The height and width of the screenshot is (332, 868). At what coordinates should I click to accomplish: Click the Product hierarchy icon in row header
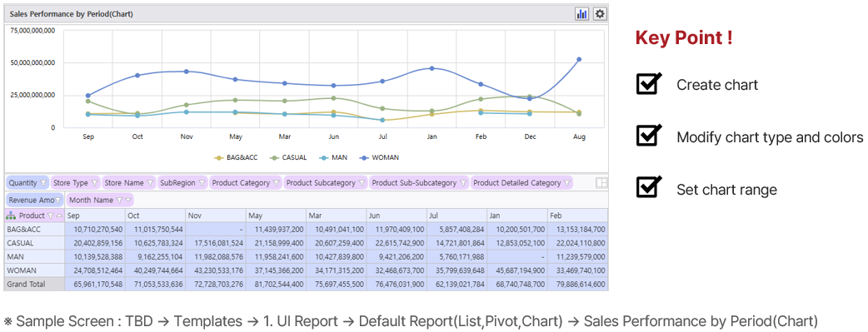[11, 216]
